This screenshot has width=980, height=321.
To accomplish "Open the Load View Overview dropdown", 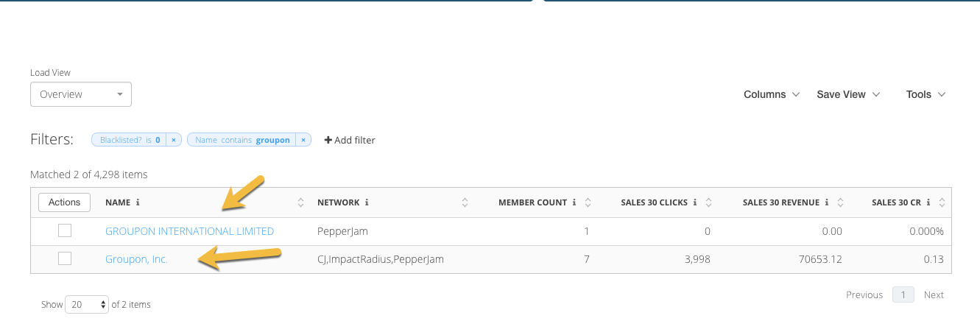I will point(81,94).
